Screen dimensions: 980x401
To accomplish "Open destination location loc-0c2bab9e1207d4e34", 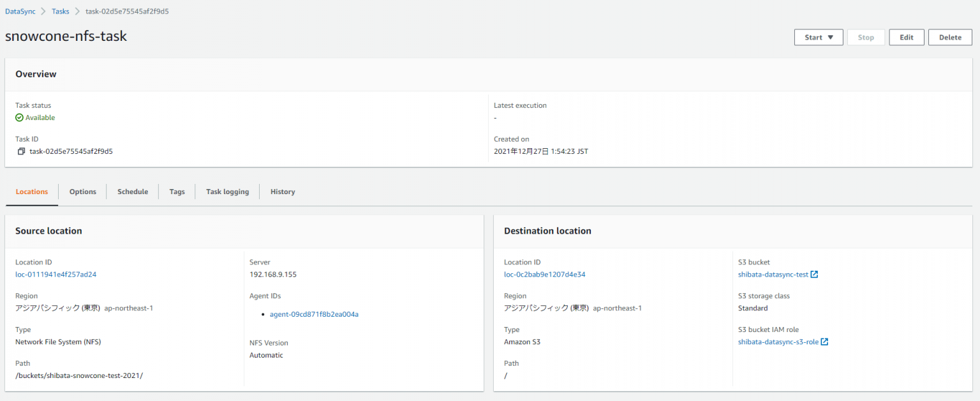I will coord(546,274).
